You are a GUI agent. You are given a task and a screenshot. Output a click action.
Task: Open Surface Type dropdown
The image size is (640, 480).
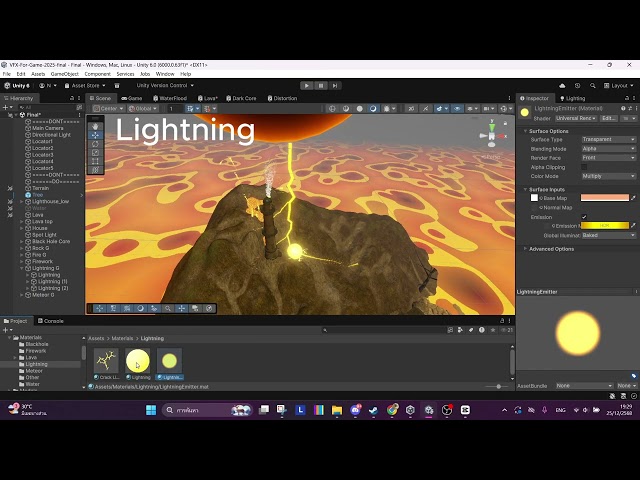coord(609,140)
